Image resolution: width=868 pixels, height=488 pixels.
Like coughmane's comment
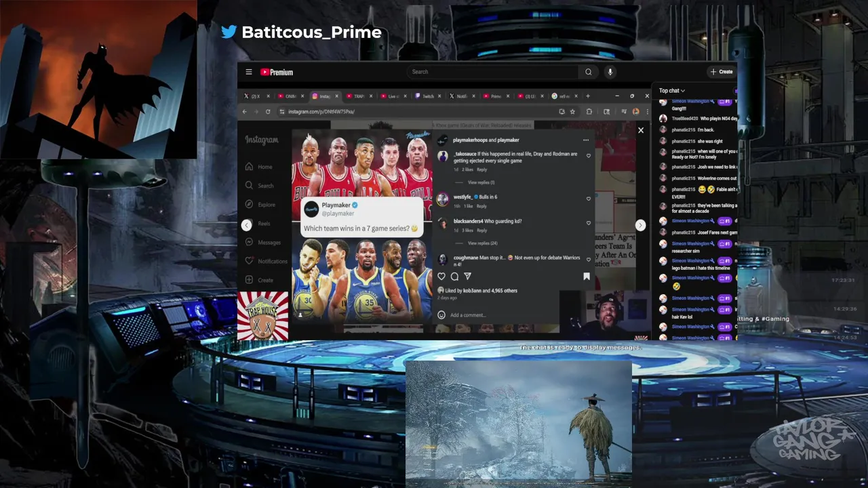(588, 260)
